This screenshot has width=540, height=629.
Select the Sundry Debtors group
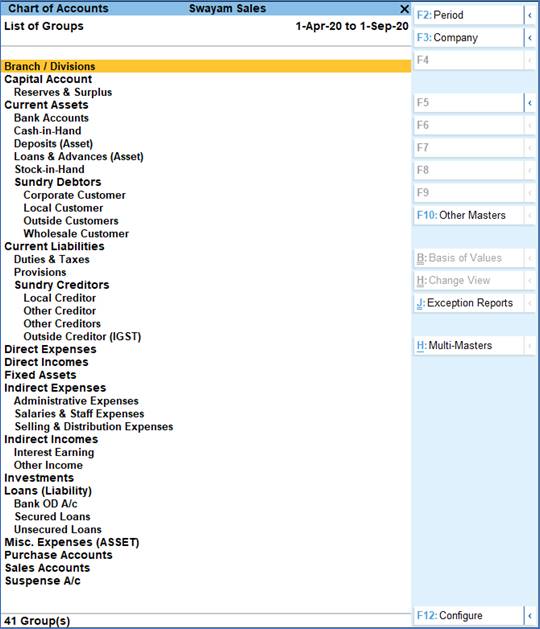(x=58, y=182)
